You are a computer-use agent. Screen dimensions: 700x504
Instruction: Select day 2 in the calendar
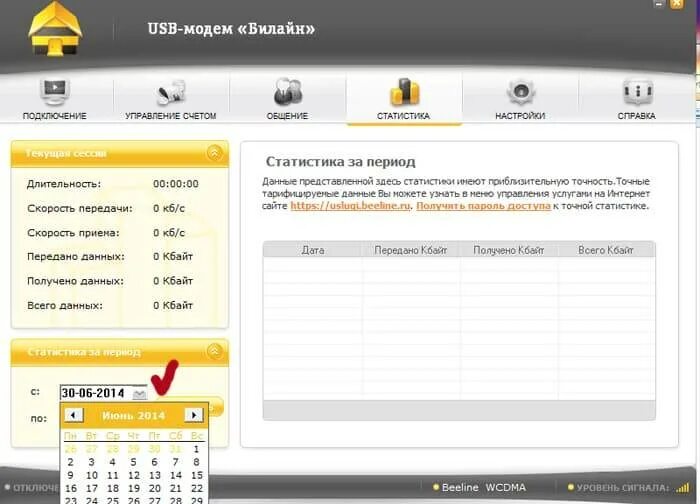point(71,462)
